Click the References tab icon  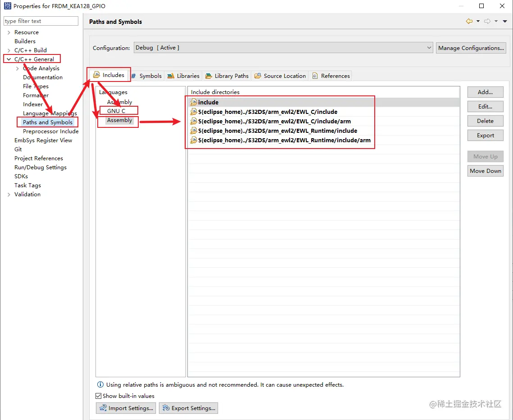pyautogui.click(x=315, y=76)
